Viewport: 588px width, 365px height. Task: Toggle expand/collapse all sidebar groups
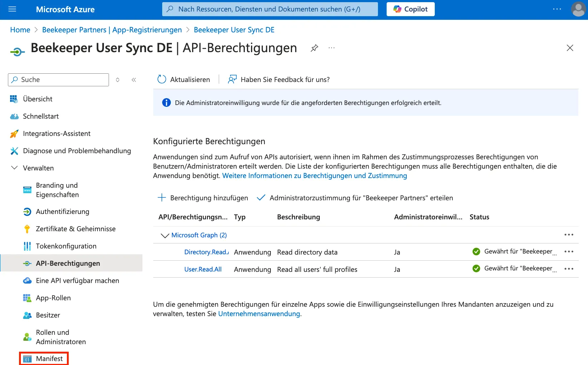coord(118,80)
